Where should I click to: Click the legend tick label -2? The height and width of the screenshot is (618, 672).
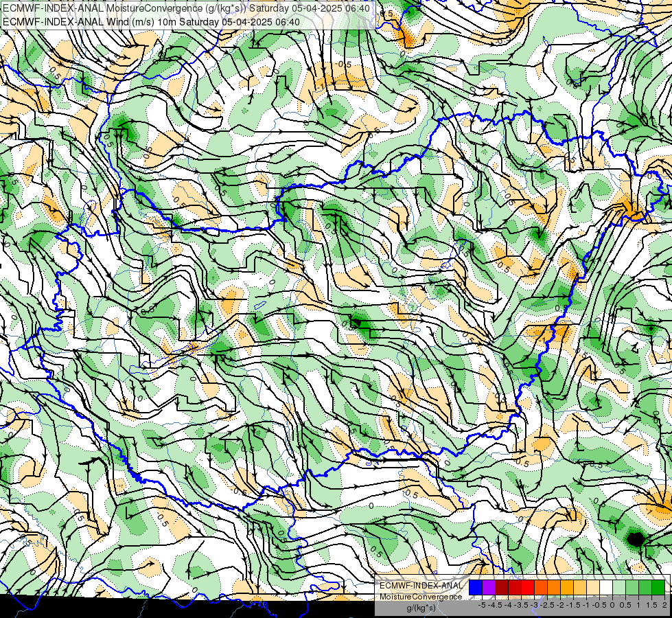click(x=561, y=605)
